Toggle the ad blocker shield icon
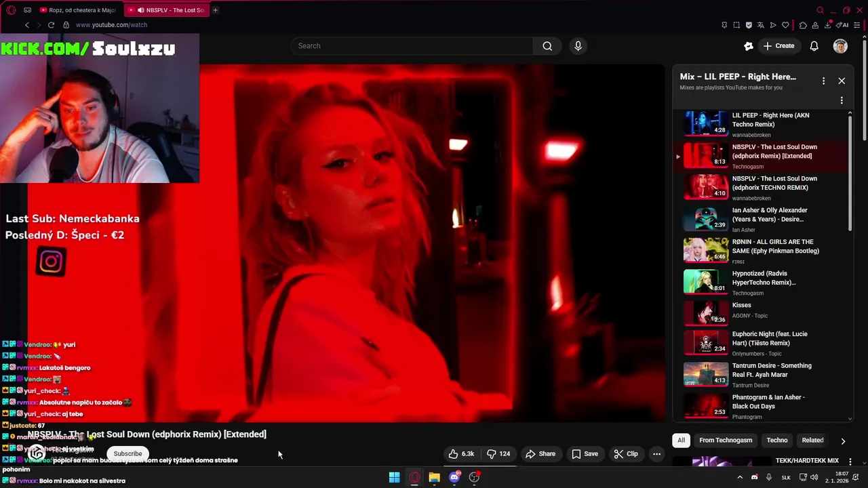The width and height of the screenshot is (868, 488). point(749,25)
